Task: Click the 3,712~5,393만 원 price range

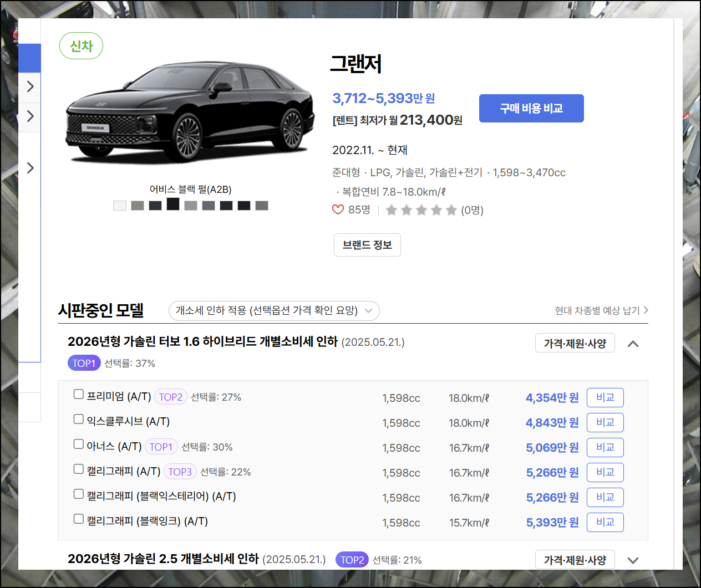Action: tap(384, 98)
